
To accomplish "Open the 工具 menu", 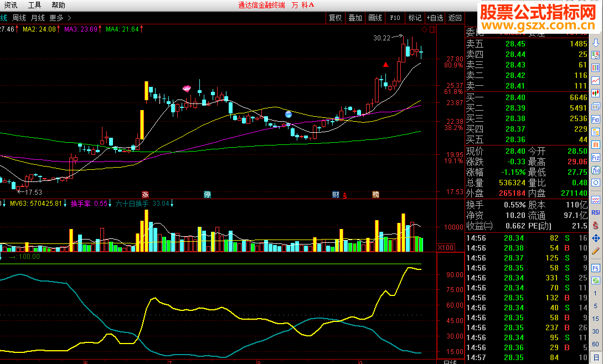I will tap(35, 5).
